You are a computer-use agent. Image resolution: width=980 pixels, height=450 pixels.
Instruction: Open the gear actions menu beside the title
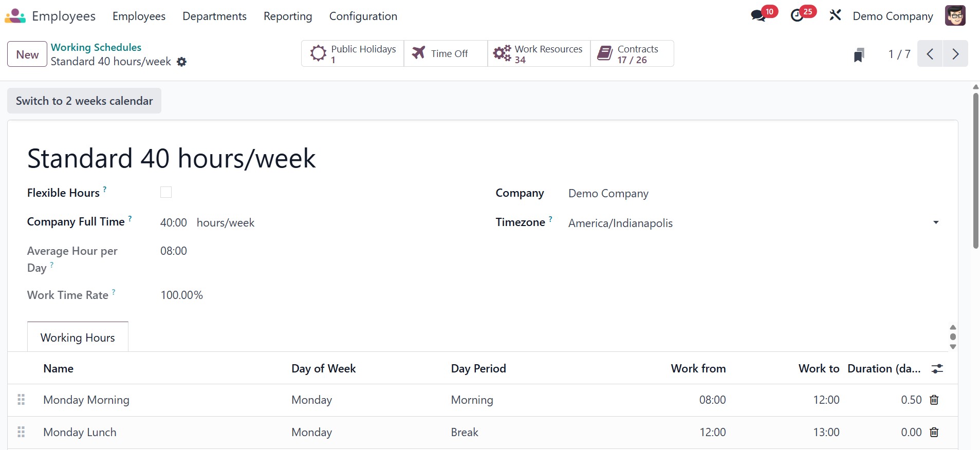click(181, 62)
